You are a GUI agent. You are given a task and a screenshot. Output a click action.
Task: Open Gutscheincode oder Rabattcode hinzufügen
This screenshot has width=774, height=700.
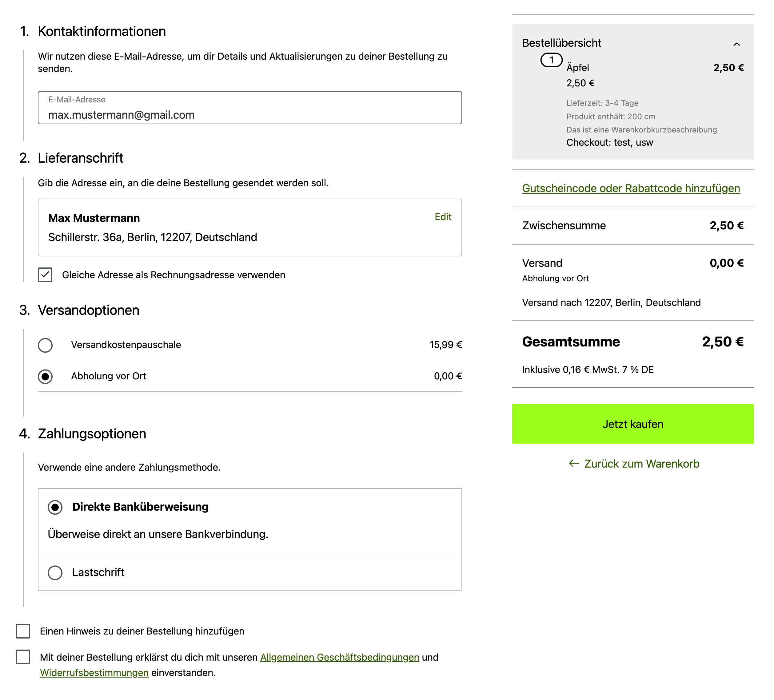631,188
